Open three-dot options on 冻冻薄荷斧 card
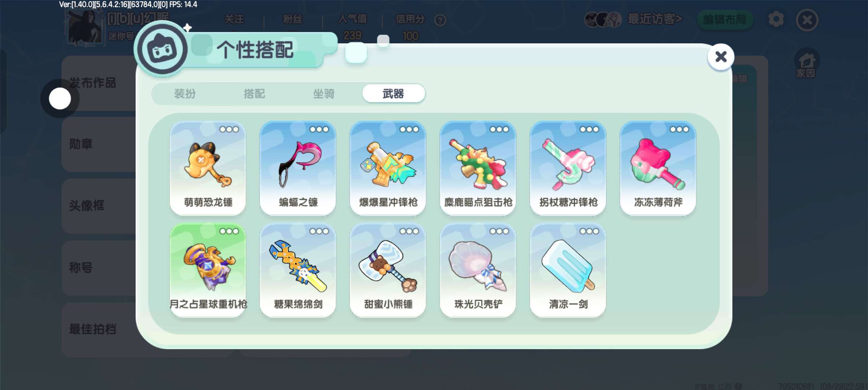 679,129
